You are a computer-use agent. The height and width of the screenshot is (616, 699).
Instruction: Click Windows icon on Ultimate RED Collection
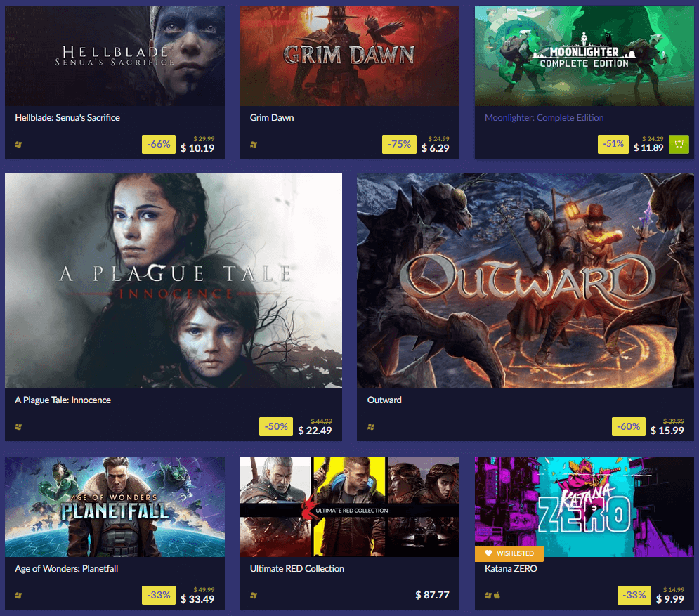click(x=253, y=596)
